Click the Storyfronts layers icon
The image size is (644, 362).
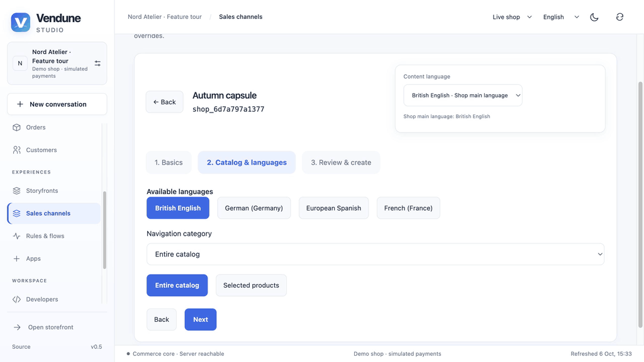point(16,190)
